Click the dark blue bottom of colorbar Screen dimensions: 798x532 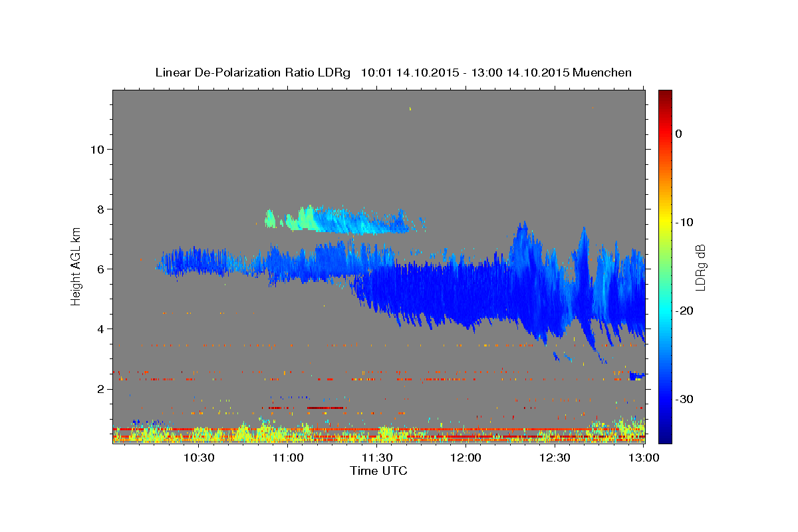[x=665, y=438]
